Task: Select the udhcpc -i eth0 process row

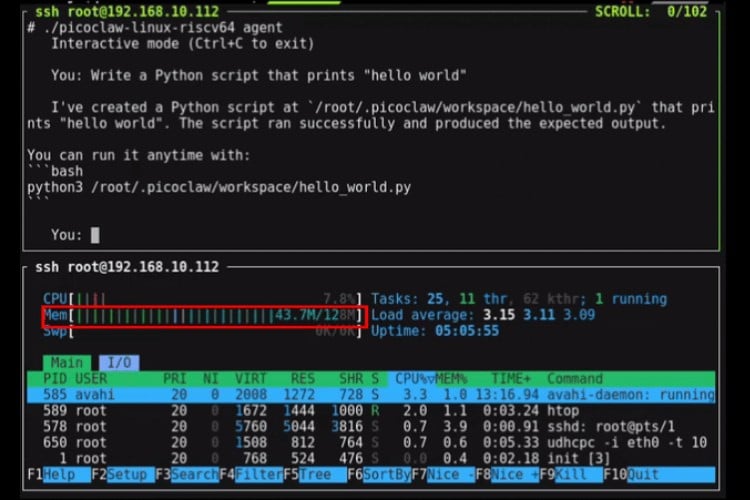Action: pyautogui.click(x=371, y=443)
